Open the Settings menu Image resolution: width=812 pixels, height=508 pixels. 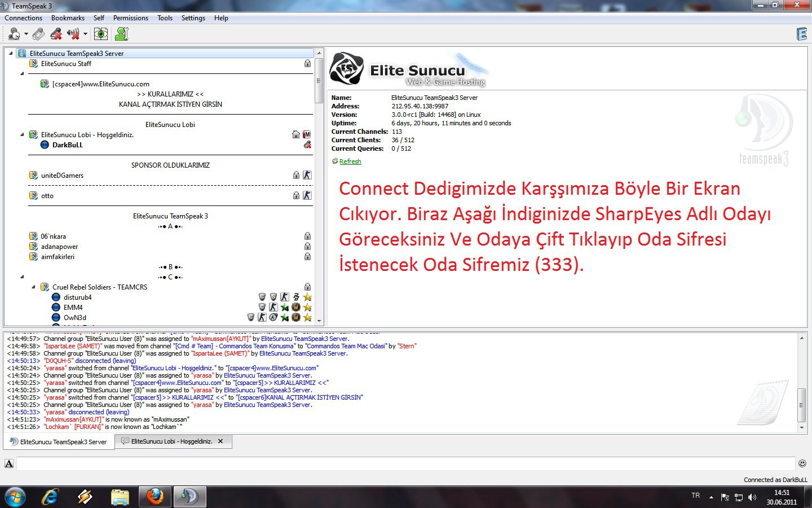coord(193,18)
